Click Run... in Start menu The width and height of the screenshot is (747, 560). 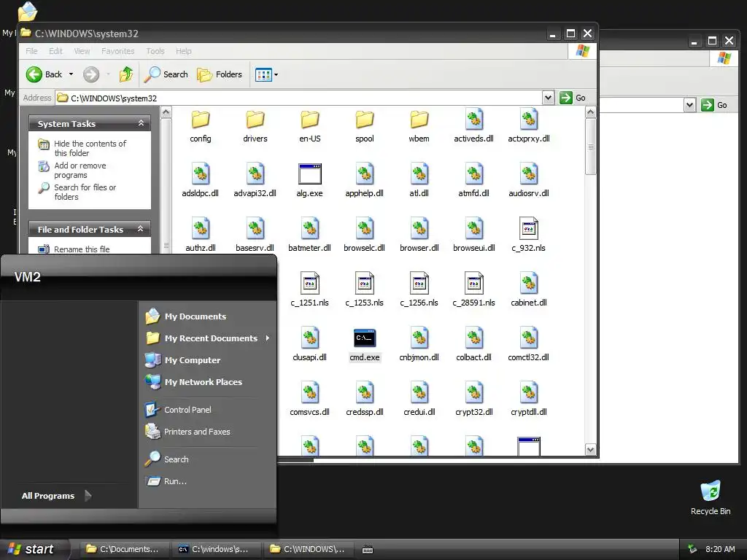pos(175,481)
